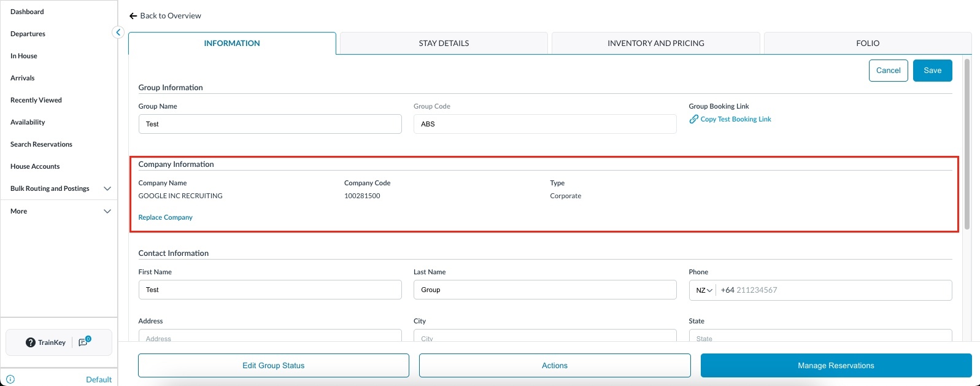The width and height of the screenshot is (980, 386).
Task: Open the TrainKey help icon
Action: tap(30, 342)
